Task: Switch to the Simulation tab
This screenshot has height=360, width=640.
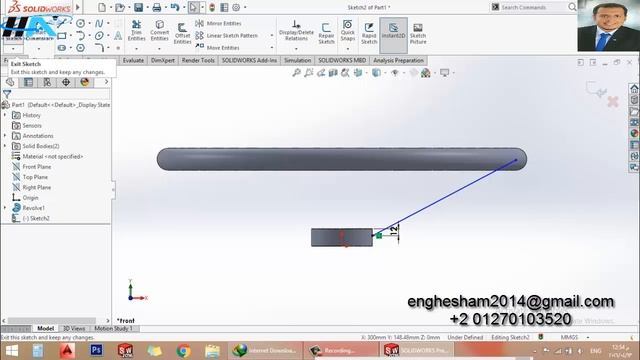Action: coord(297,60)
